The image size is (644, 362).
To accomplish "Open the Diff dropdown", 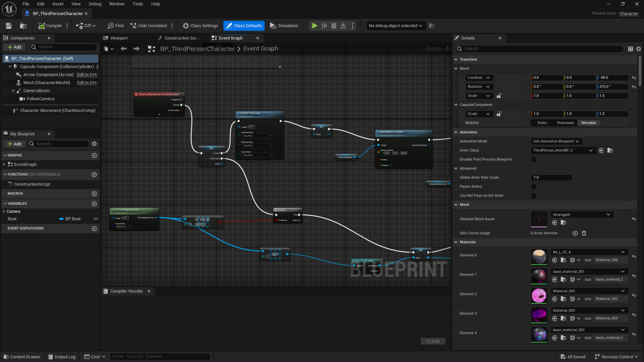I will pyautogui.click(x=87, y=26).
